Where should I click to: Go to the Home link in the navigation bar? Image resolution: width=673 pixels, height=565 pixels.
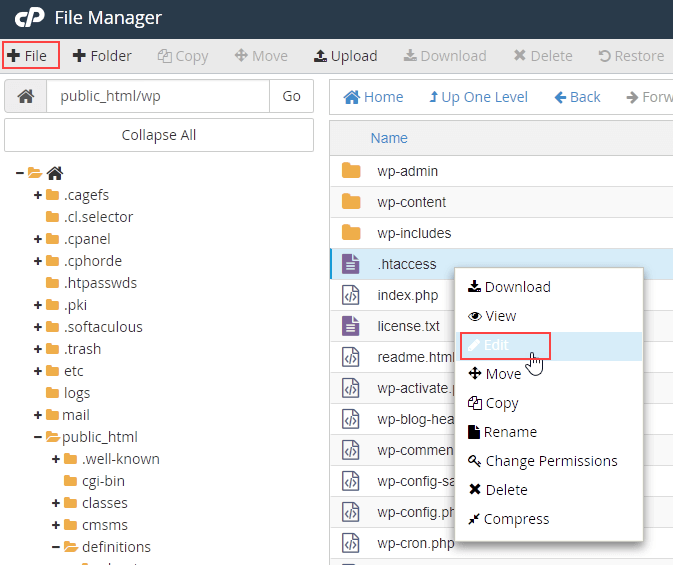click(373, 97)
